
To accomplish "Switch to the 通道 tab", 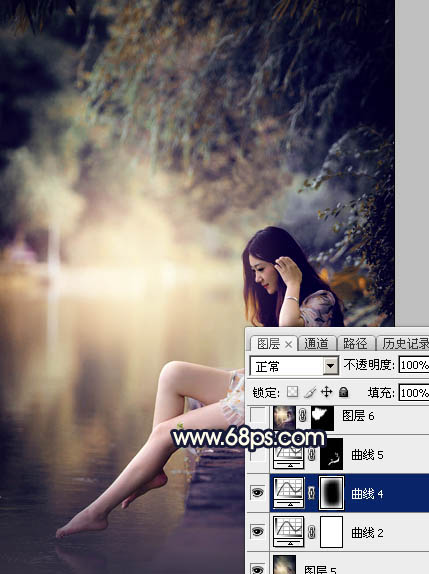I will coord(316,343).
